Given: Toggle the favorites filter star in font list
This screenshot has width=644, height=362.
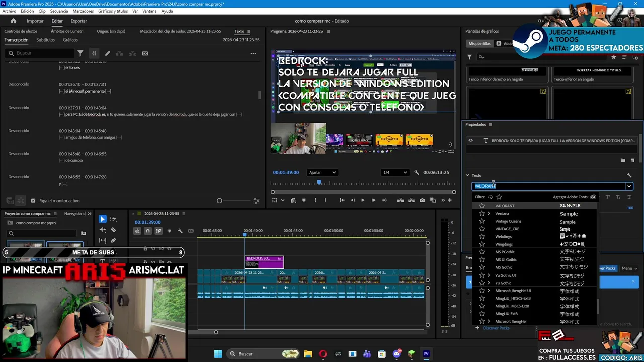Looking at the screenshot, I should coord(499,197).
